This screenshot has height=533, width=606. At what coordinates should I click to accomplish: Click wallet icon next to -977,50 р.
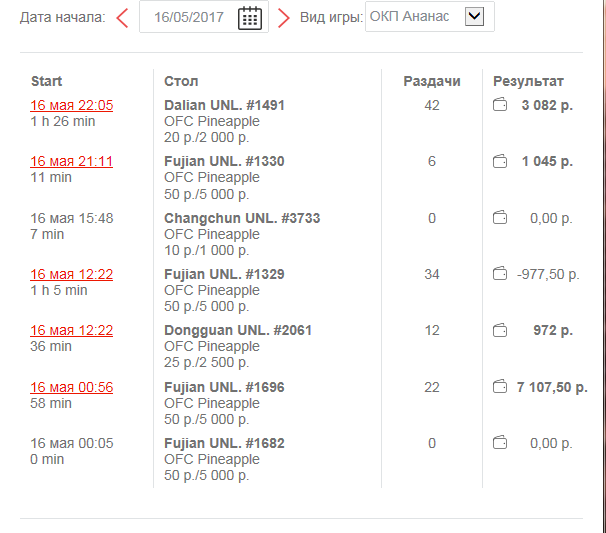pos(500,274)
